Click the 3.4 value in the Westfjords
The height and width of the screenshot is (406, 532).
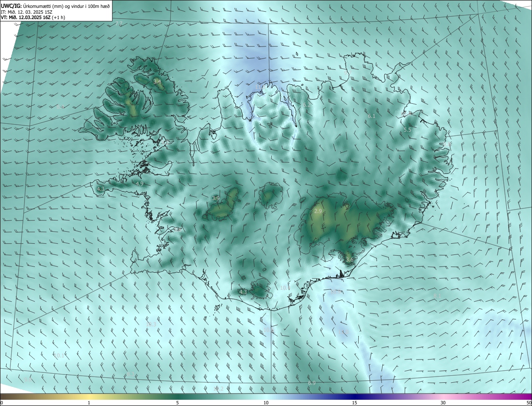coord(157,82)
